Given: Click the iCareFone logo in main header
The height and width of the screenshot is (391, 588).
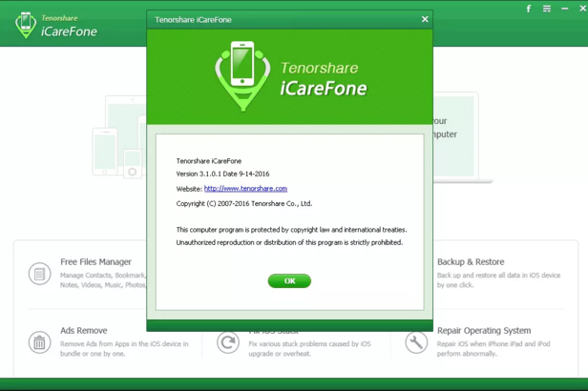Looking at the screenshot, I should 56,25.
